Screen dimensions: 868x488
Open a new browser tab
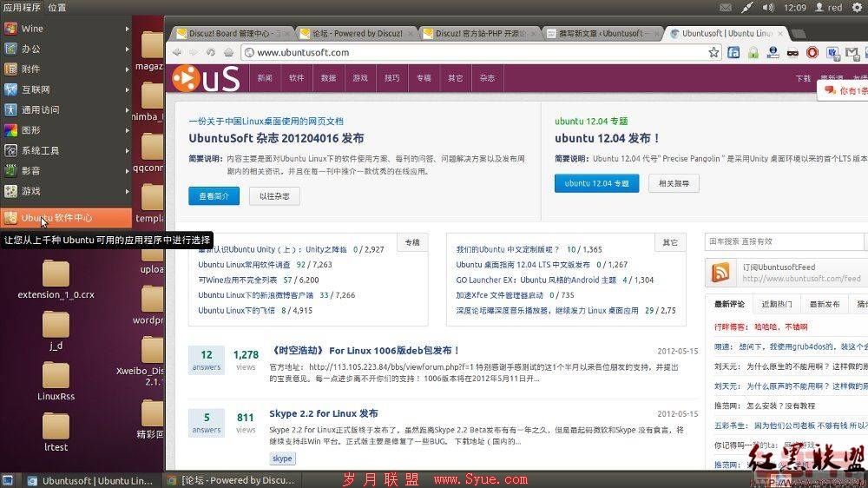tap(799, 34)
